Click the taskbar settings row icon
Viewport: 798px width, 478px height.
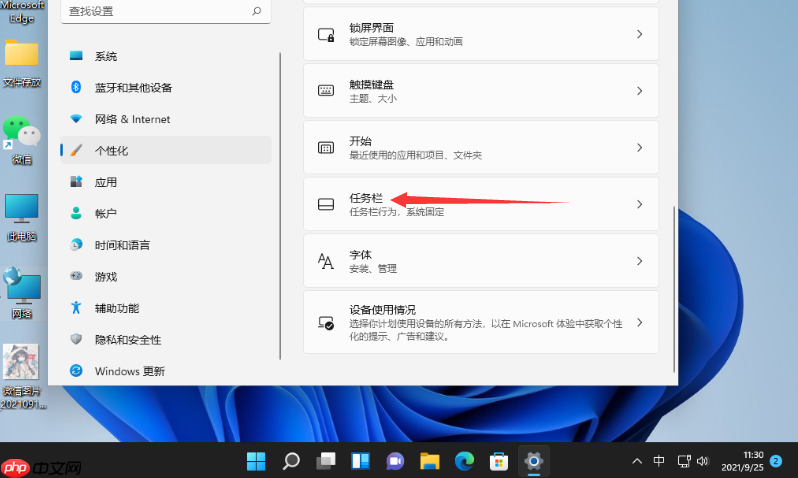(x=326, y=204)
